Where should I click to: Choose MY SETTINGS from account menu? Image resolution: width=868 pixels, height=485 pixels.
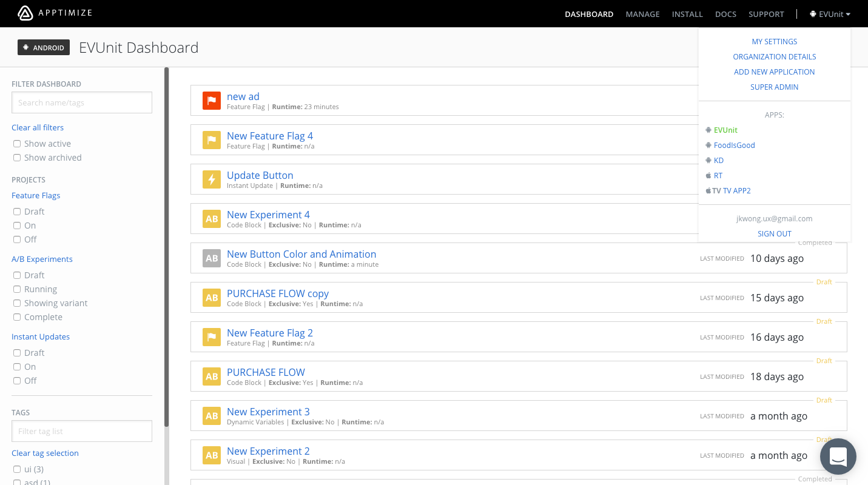(x=775, y=42)
